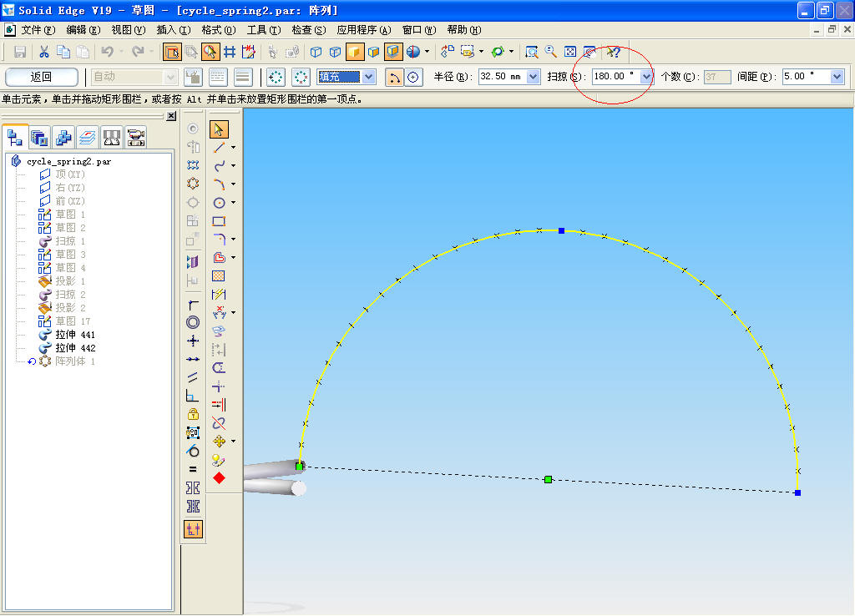Toggle the shaded display mode
855x616 pixels.
354,52
